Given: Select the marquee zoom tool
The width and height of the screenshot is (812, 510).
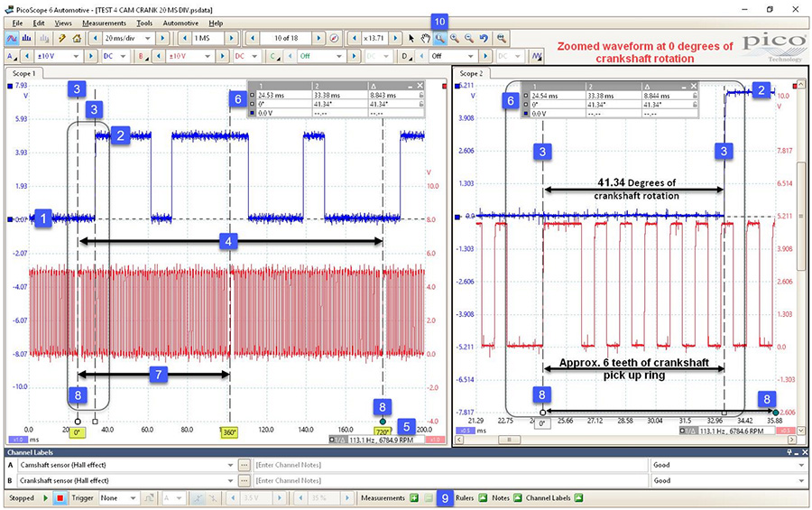Looking at the screenshot, I should [439, 38].
